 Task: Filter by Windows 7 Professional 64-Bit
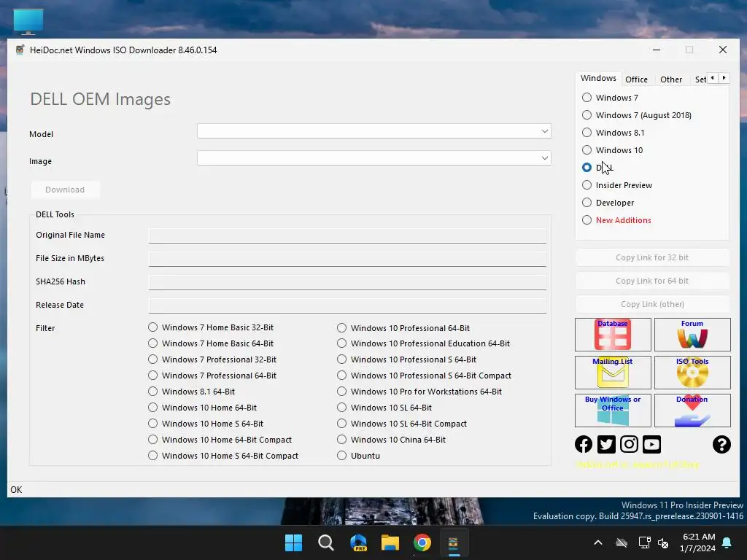click(212, 376)
